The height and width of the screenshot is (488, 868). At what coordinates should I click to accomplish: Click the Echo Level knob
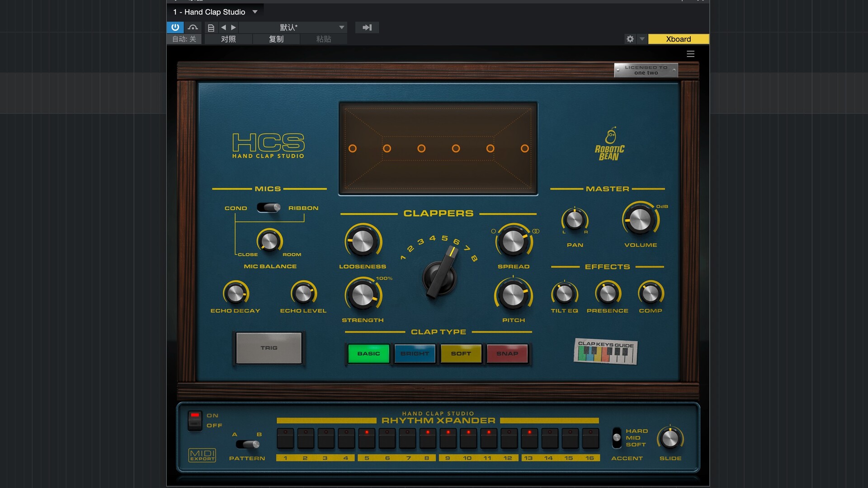(303, 294)
